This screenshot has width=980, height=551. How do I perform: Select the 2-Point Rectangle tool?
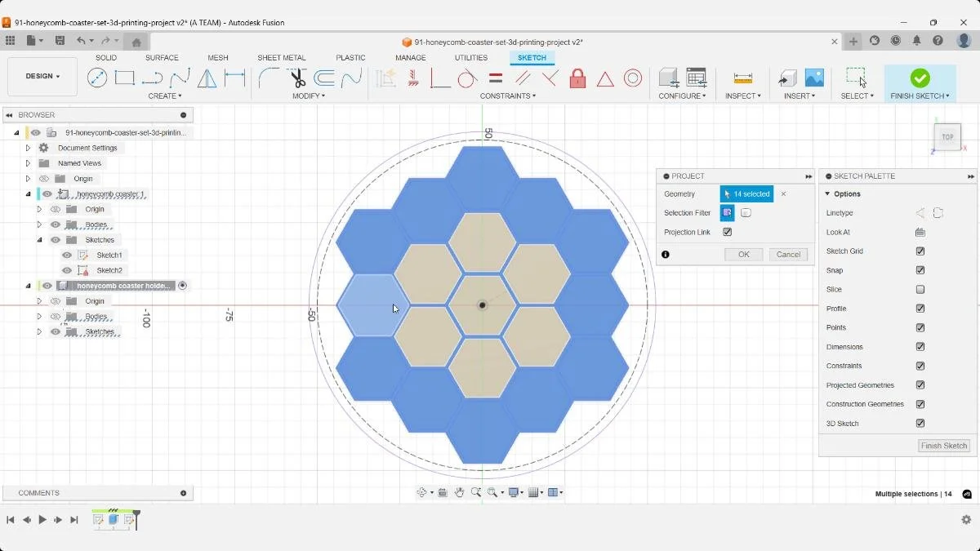[x=124, y=78]
